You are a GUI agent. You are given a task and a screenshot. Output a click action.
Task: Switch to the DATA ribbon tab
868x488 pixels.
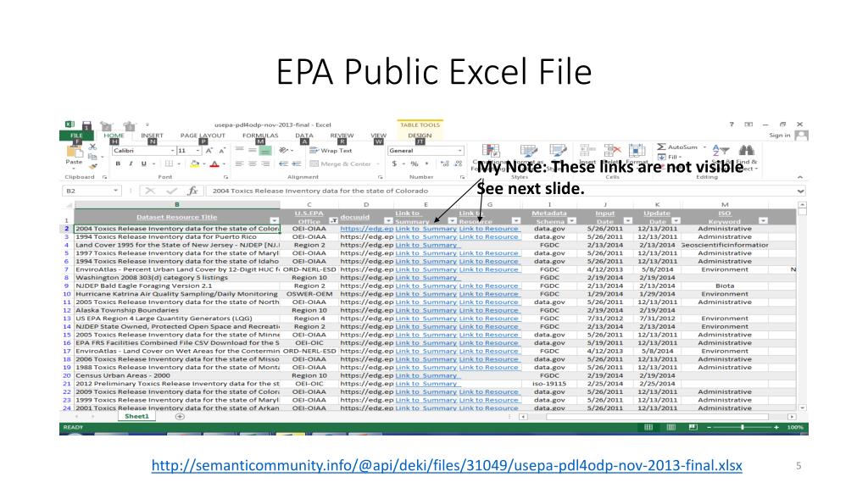[x=304, y=136]
